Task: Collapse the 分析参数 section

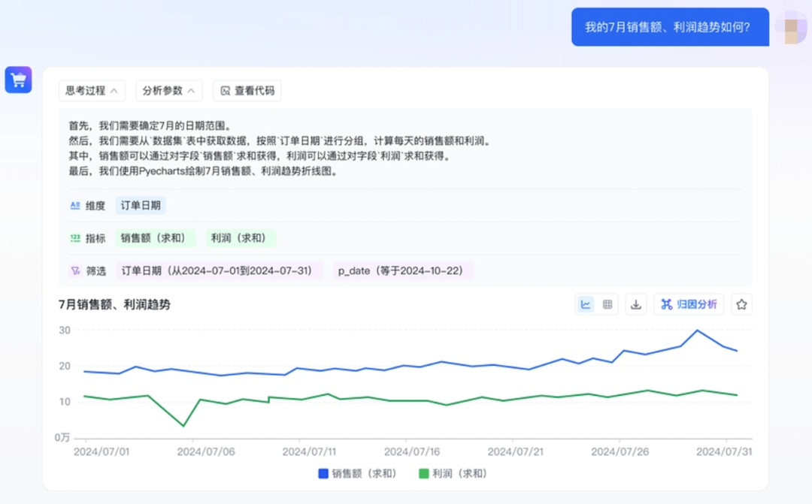Action: [x=169, y=91]
